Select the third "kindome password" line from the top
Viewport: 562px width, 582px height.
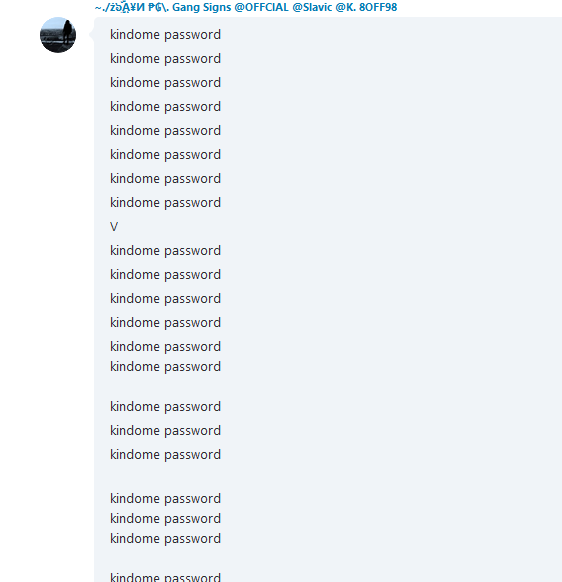pyautogui.click(x=166, y=82)
